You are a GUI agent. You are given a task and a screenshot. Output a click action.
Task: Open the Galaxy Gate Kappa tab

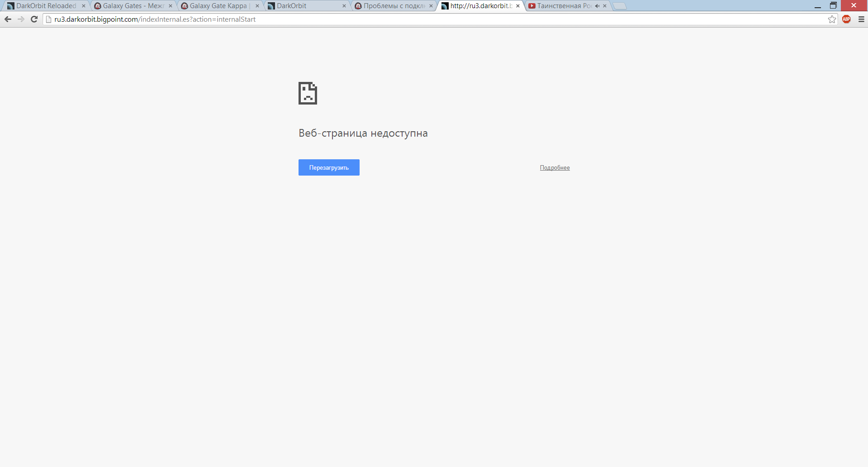pyautogui.click(x=218, y=6)
